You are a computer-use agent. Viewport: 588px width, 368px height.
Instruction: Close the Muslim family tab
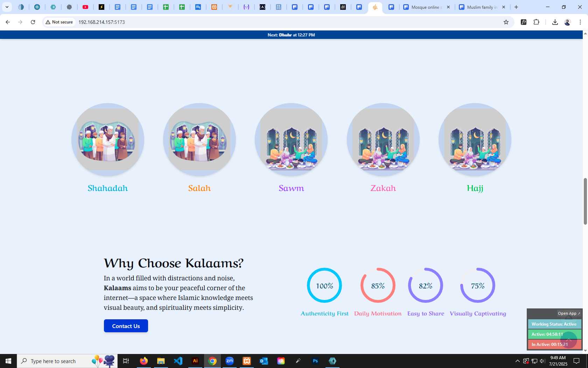click(504, 7)
